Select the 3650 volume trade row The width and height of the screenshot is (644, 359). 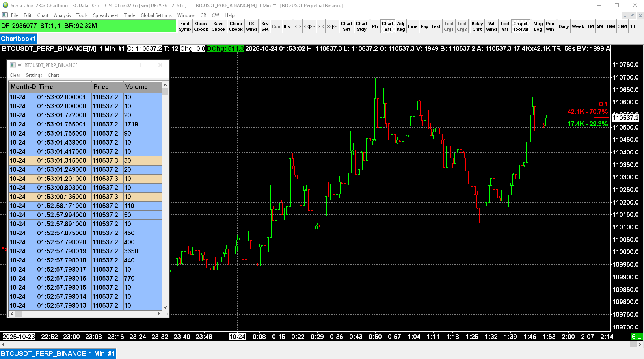[85, 251]
